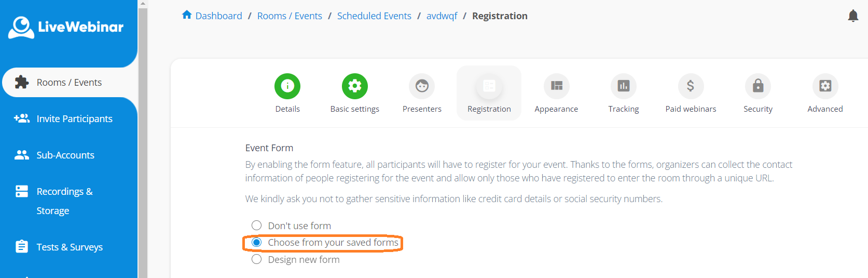Screen dimensions: 868x278
Task: Open Recordings & Storage in sidebar
Action: pyautogui.click(x=64, y=201)
